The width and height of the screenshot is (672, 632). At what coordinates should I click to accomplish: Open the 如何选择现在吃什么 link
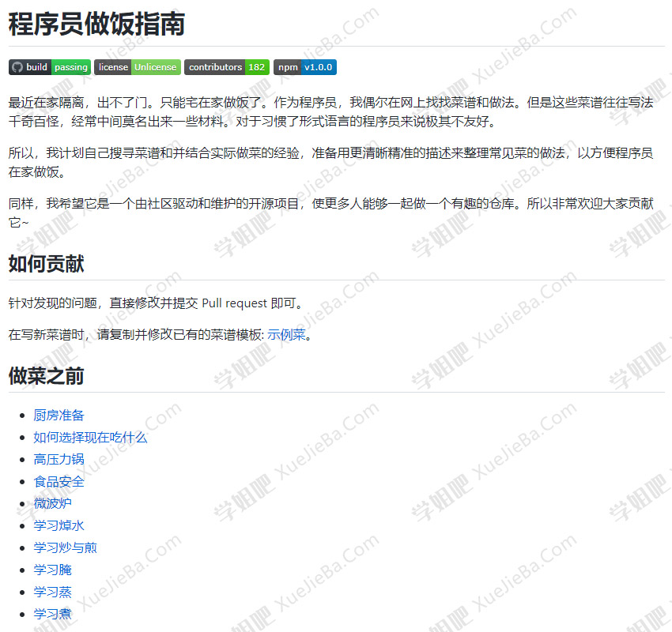coord(90,437)
